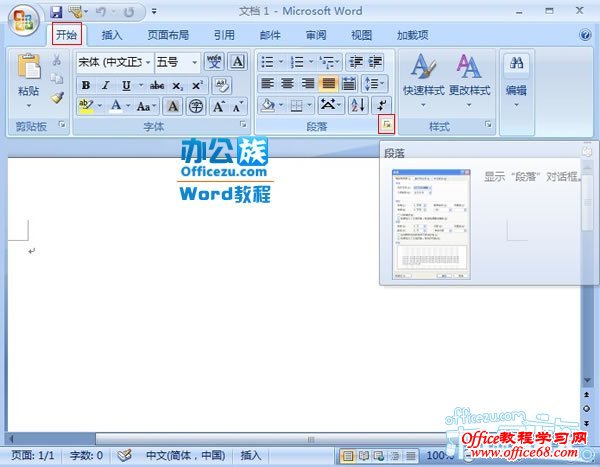
Task: Cut selection with the scissors icon
Action: tap(57, 60)
